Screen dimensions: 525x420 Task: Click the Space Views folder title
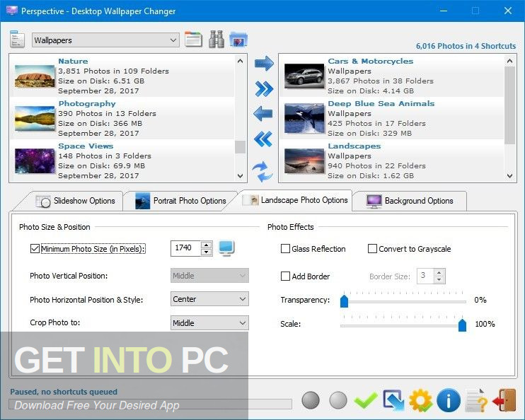pos(86,146)
